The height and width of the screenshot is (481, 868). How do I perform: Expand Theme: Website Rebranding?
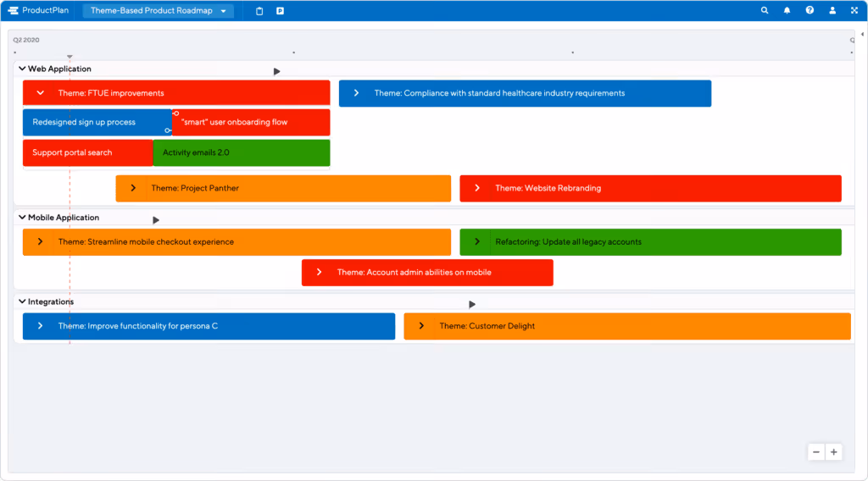tap(477, 188)
